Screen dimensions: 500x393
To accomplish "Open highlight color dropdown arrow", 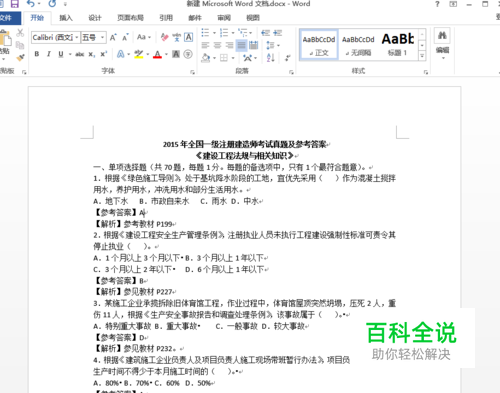I will (148, 54).
